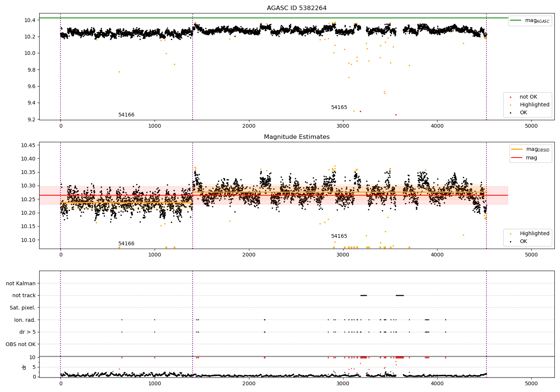The height and width of the screenshot is (392, 560).
Task: Click the '54166' label in the top plot
Action: pos(126,115)
